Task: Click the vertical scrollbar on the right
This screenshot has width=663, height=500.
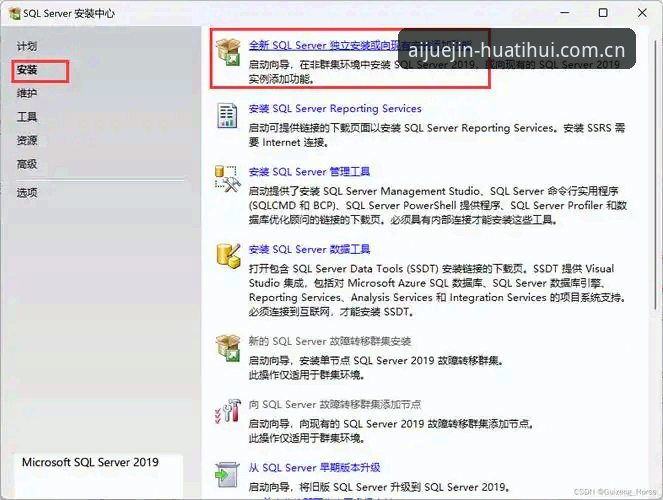Action: (655, 175)
